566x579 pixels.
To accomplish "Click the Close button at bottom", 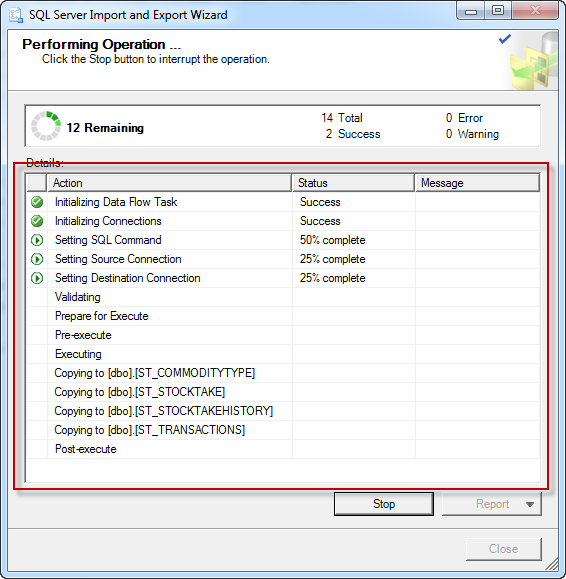I will pyautogui.click(x=504, y=549).
